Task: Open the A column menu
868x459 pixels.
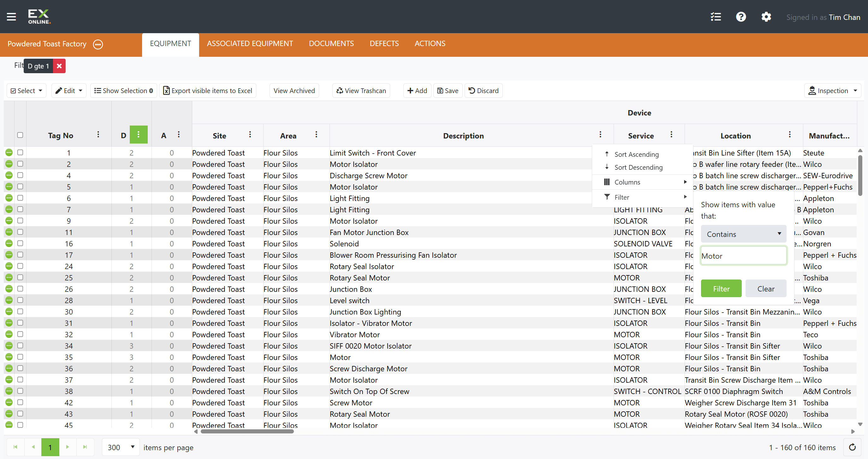Action: (x=179, y=135)
